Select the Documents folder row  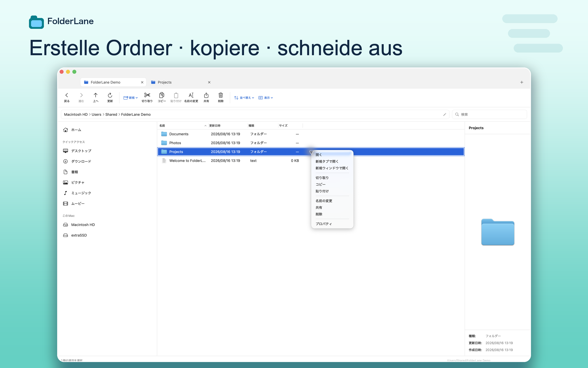(311, 134)
